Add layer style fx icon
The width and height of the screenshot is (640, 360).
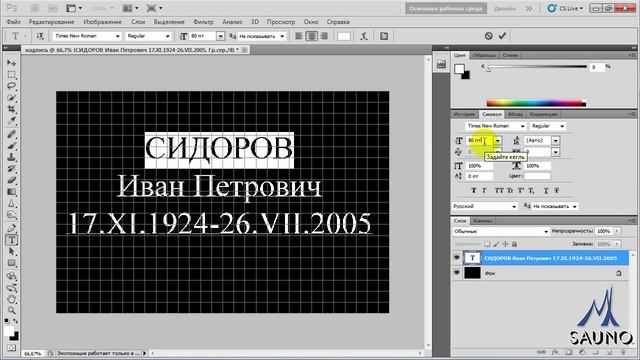point(554,352)
